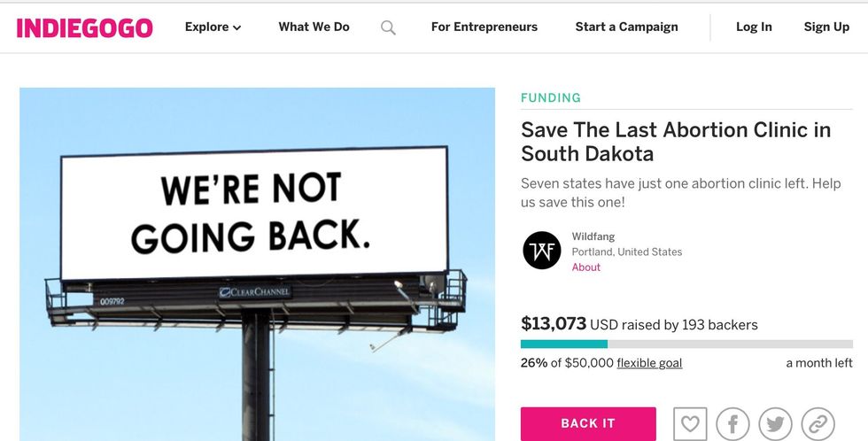Select Start a Campaign
Viewport: 868px width, 441px height.
tap(626, 27)
